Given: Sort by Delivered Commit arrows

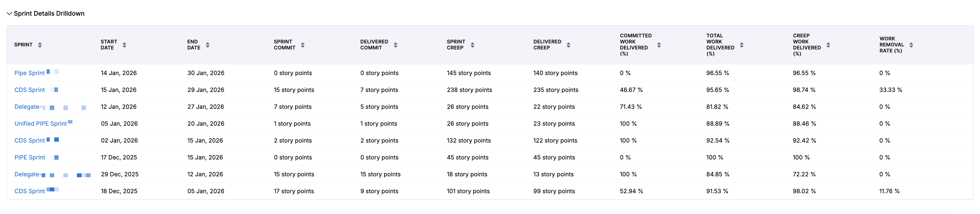Looking at the screenshot, I should click(396, 45).
